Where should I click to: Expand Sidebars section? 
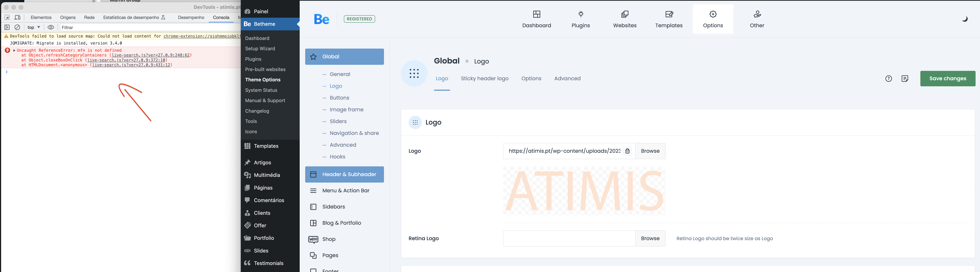[344, 207]
